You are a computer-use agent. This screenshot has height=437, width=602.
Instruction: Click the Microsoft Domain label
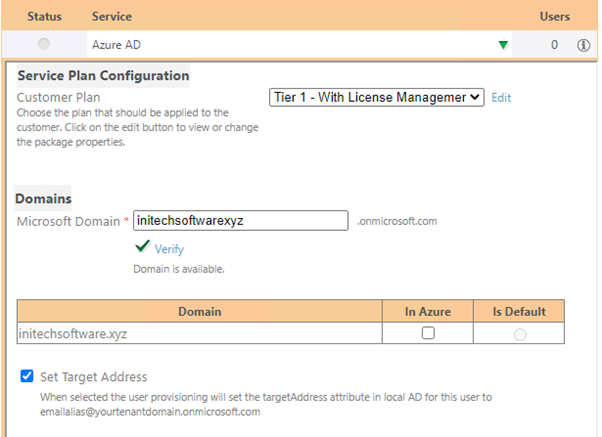(68, 221)
